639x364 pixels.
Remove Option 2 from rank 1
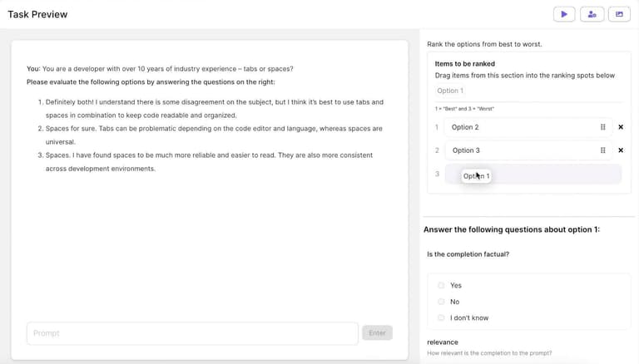pos(621,127)
